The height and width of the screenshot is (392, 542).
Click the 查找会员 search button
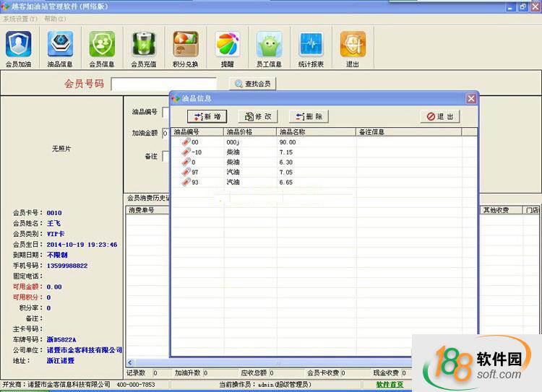pyautogui.click(x=253, y=84)
